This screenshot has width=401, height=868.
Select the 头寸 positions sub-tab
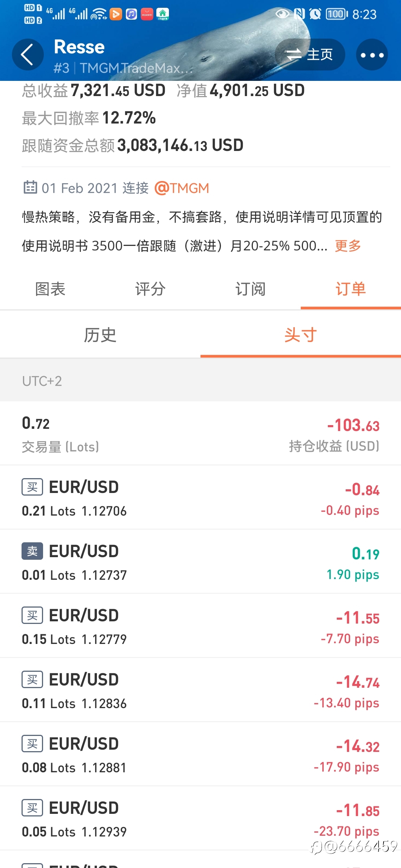[x=301, y=335]
